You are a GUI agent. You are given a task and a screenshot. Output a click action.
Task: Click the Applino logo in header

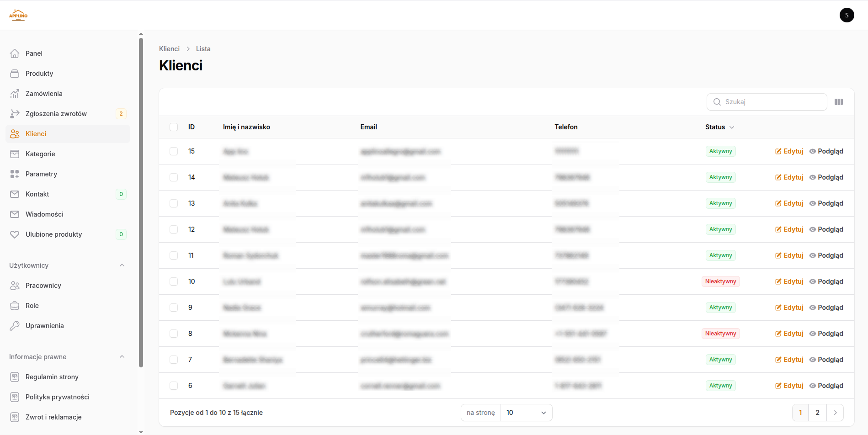[x=18, y=15]
